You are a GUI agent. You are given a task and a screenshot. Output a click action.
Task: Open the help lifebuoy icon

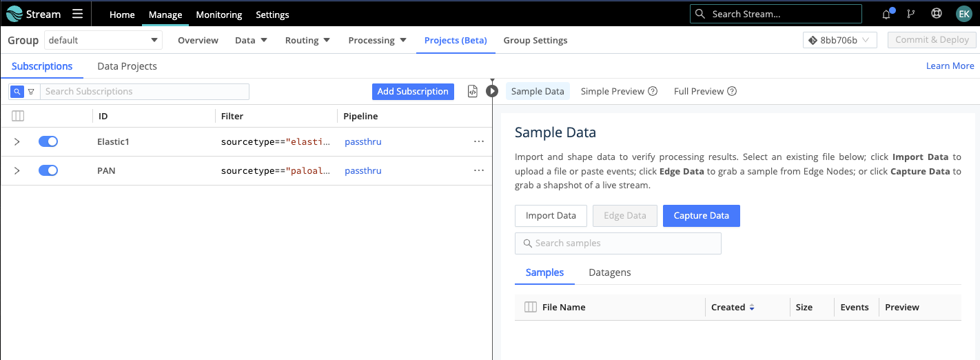click(x=936, y=14)
